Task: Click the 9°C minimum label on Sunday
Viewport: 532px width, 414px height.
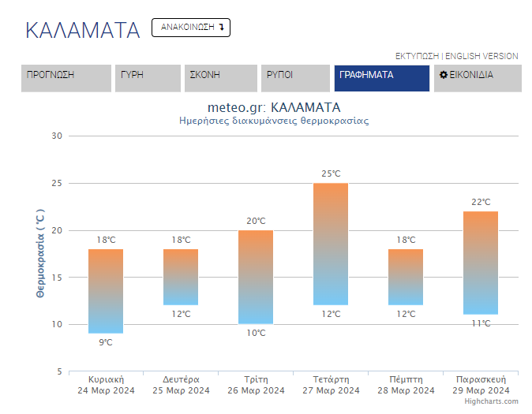Action: 106,342
